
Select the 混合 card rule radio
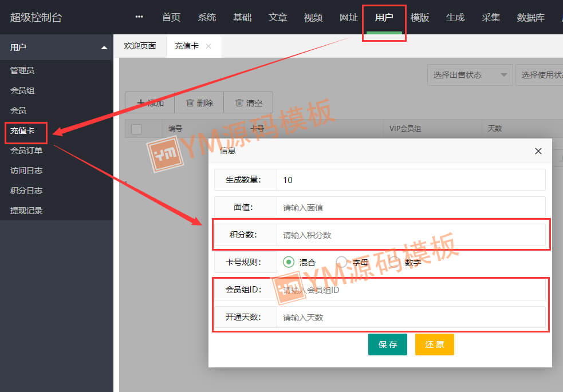click(289, 262)
